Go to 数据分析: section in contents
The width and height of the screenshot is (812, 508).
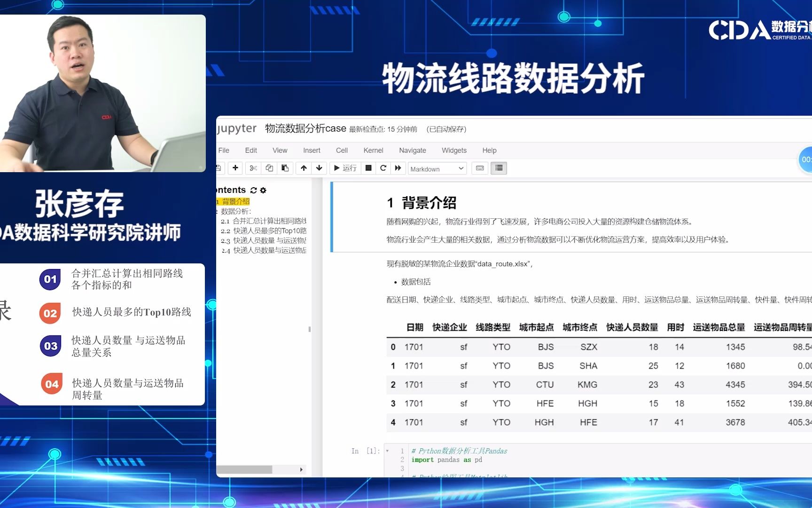[236, 211]
